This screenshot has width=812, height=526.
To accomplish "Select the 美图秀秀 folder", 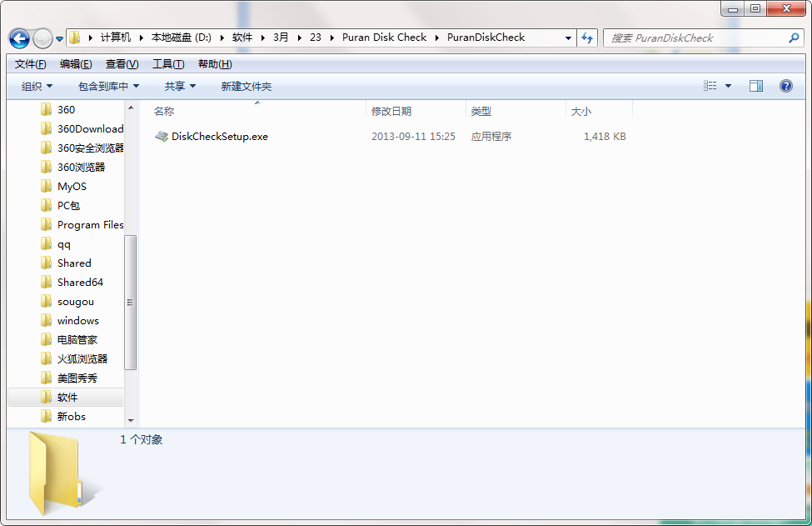I will click(77, 378).
